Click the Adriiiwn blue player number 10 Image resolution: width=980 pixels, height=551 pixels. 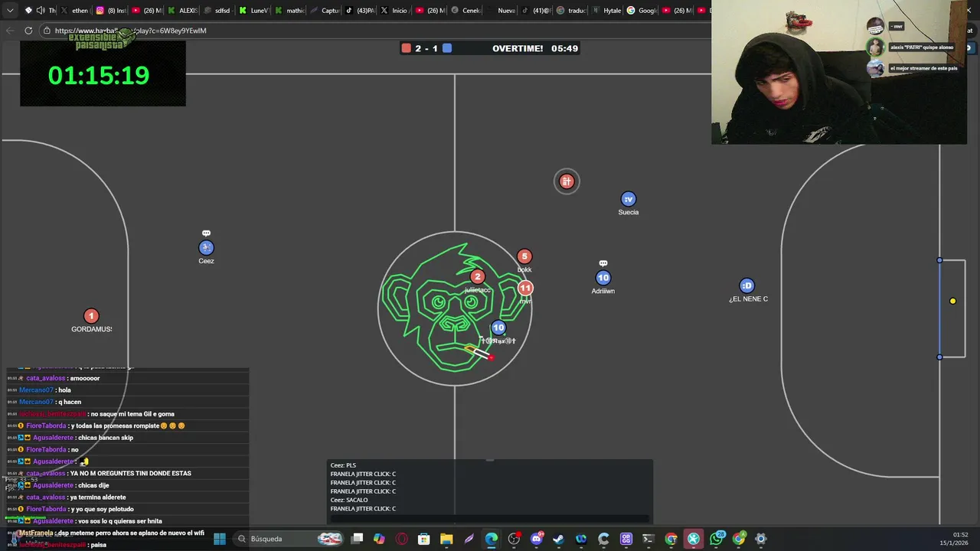[x=603, y=278]
